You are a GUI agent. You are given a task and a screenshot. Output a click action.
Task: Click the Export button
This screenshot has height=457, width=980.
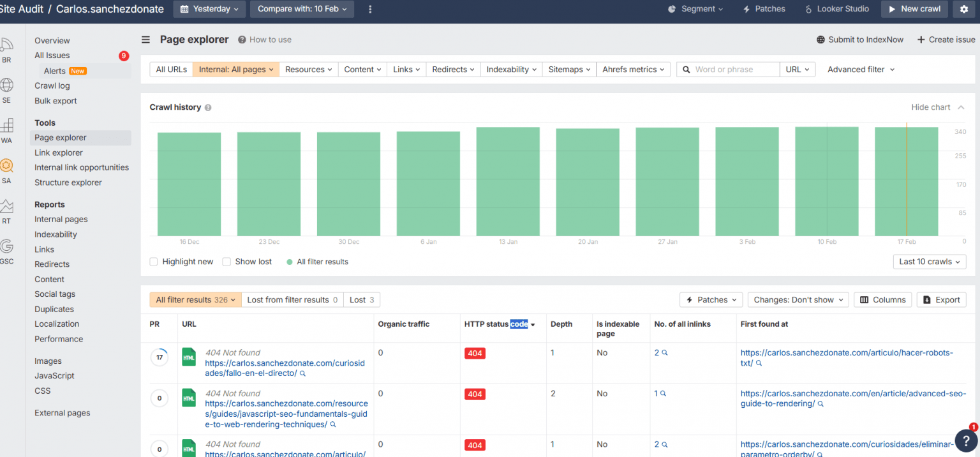(941, 300)
